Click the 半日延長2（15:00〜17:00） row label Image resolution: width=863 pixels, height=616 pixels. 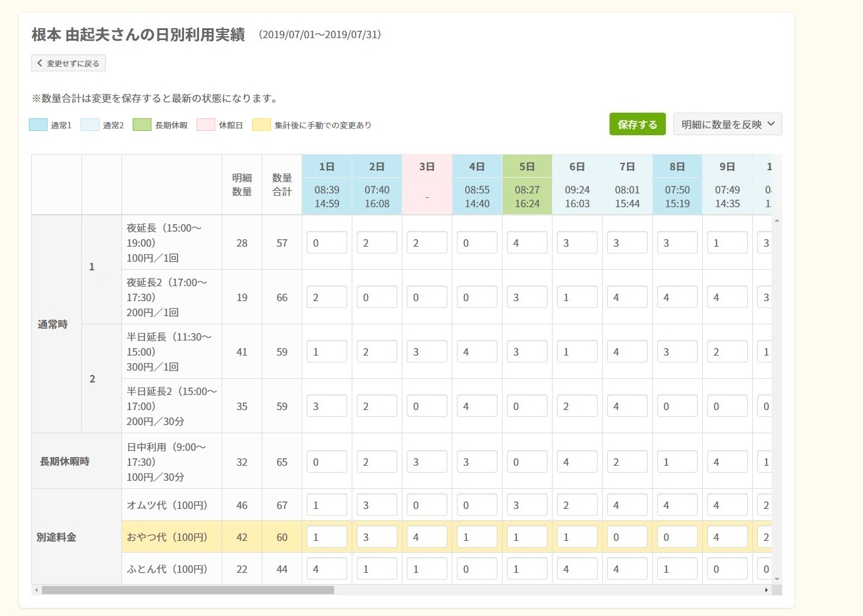coord(172,406)
